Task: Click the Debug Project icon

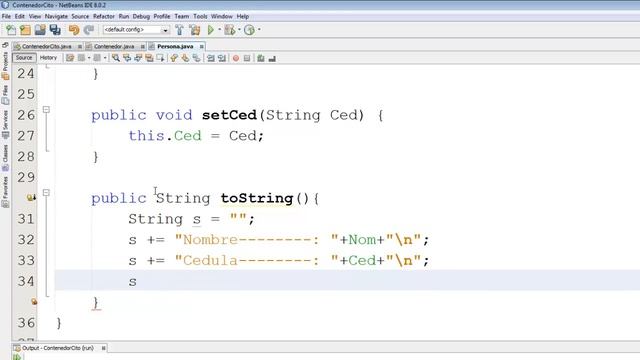Action: tap(230, 30)
